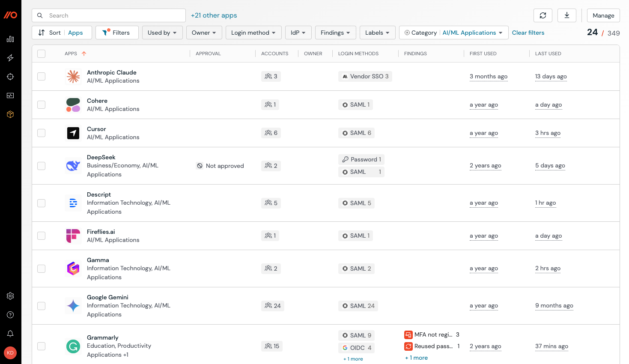
Task: Open the Labels filter dropdown
Action: [x=378, y=33]
